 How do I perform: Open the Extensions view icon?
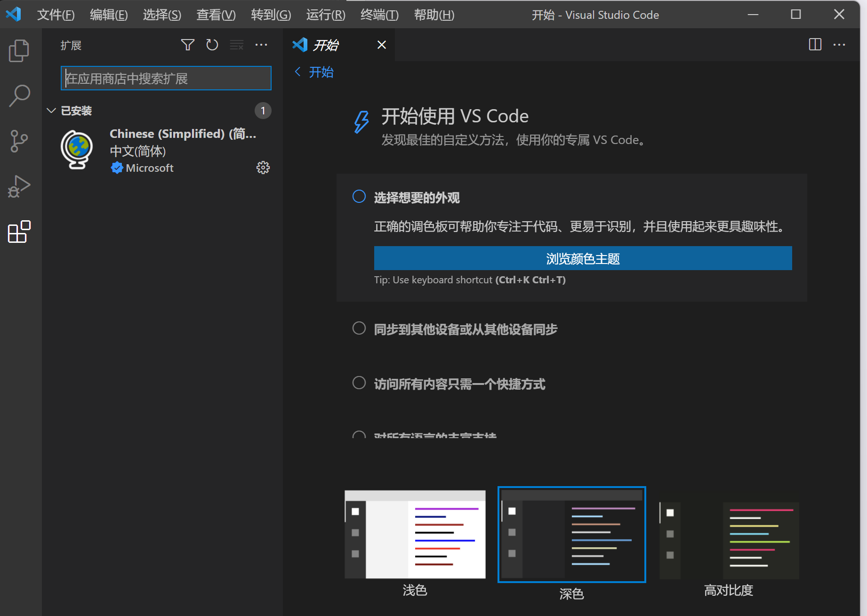click(19, 231)
